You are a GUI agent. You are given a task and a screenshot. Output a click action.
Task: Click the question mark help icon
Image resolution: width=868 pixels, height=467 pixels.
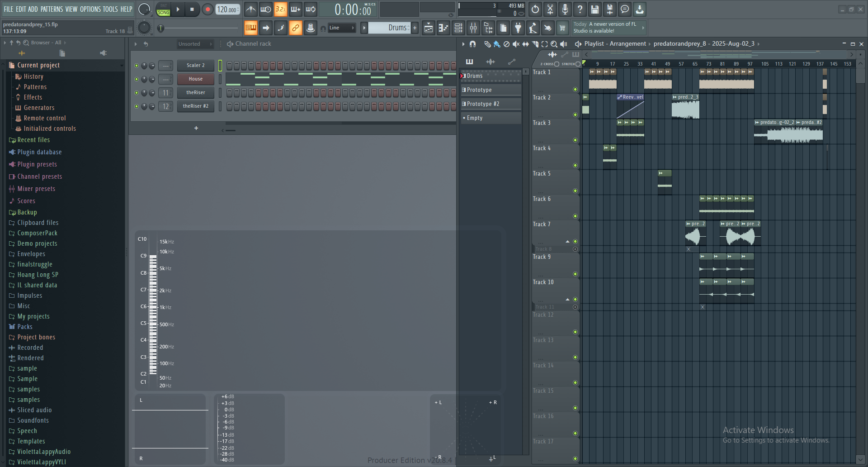click(580, 9)
